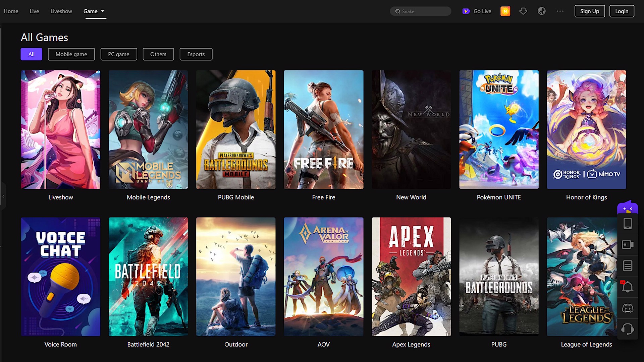Image resolution: width=644 pixels, height=362 pixels.
Task: Click the 'Liveshow' label under first cover
Action: coord(60,197)
